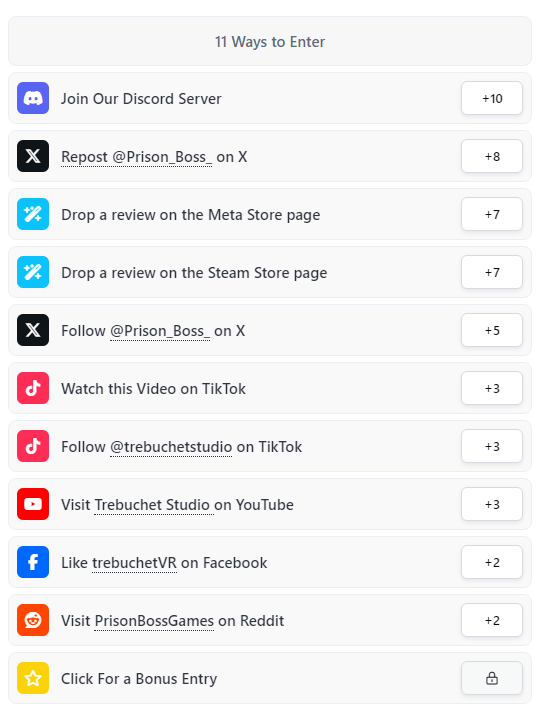Click +5 button for Follow on X
Screen dimensions: 540x710
point(492,330)
